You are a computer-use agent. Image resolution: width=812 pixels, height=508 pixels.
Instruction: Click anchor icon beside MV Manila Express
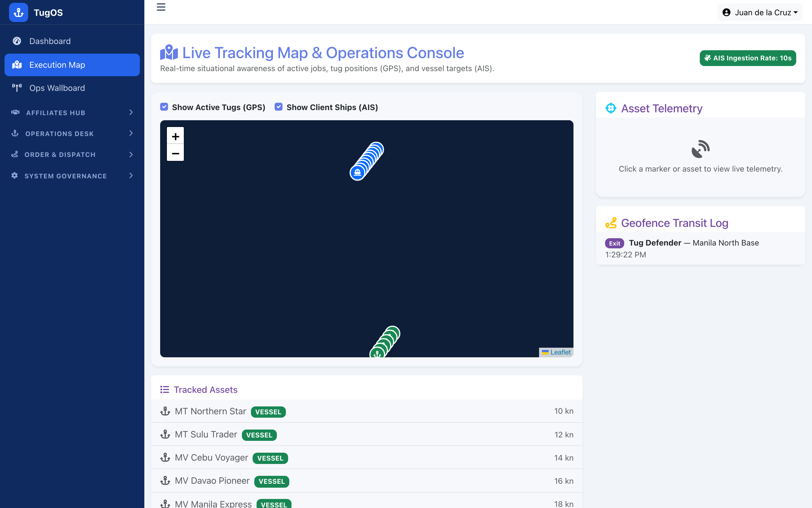pyautogui.click(x=165, y=504)
